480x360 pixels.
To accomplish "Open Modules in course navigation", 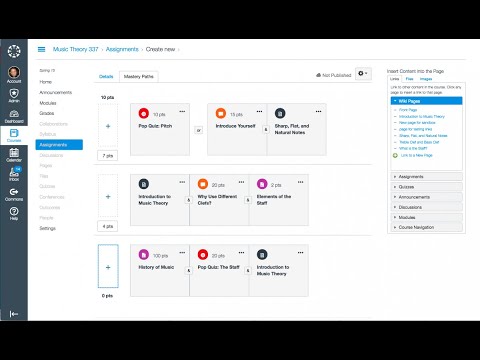I will [x=48, y=103].
